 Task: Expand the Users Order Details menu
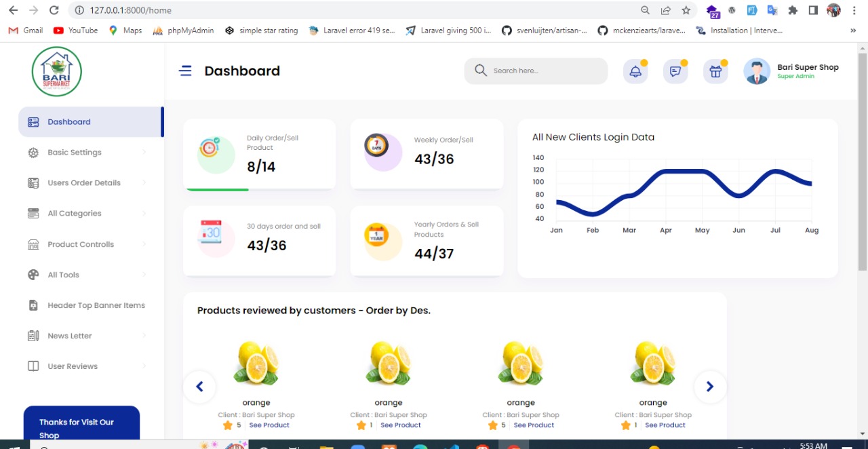point(84,183)
